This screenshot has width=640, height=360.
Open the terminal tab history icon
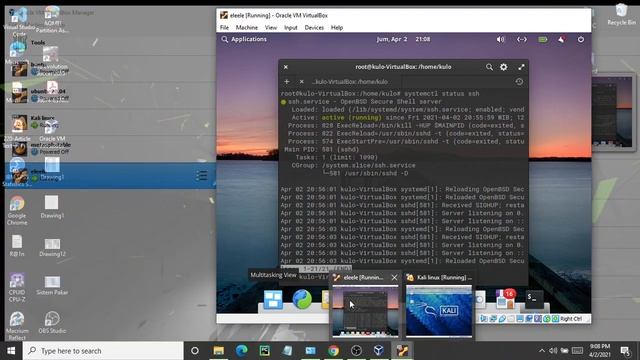point(519,82)
